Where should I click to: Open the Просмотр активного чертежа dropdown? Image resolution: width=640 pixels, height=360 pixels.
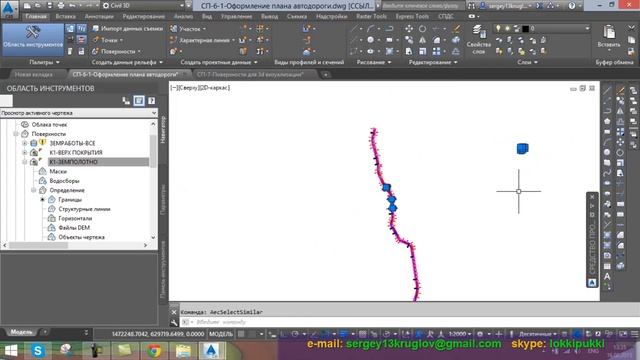(x=79, y=113)
